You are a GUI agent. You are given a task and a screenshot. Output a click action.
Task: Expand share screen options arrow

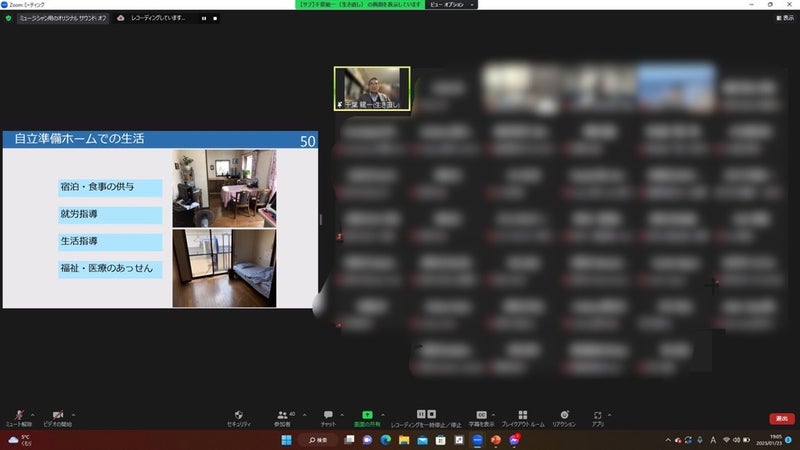383,415
